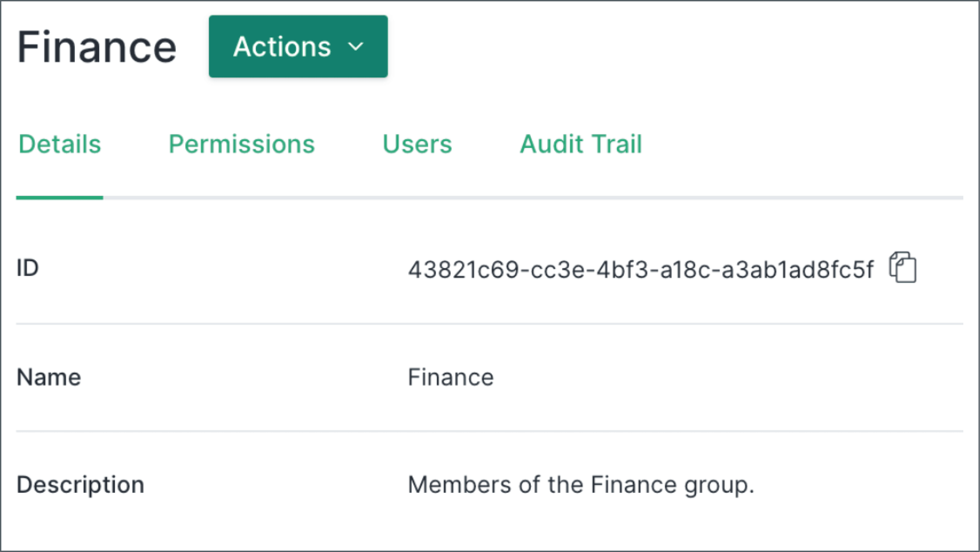The height and width of the screenshot is (552, 980).
Task: Click the ID field label
Action: 27,268
